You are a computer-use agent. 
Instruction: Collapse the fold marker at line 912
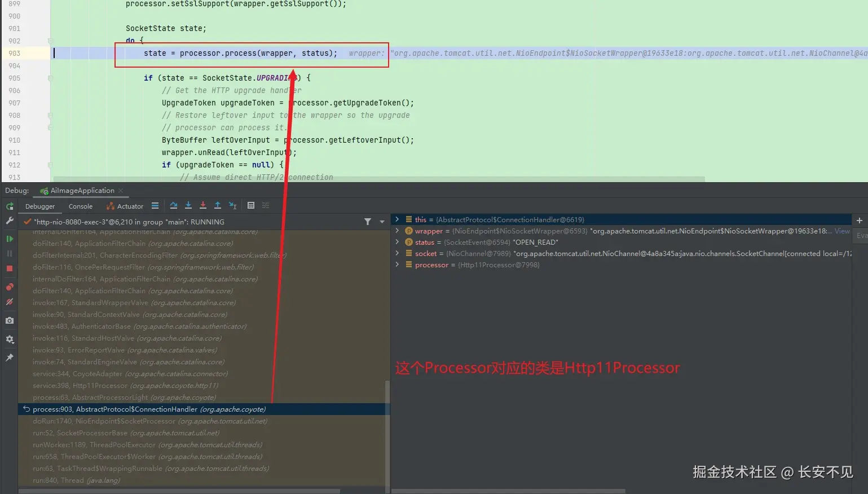(x=50, y=165)
